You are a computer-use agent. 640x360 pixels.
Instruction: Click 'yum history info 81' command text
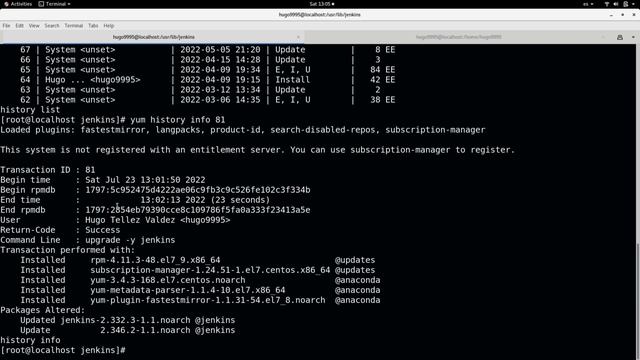click(178, 120)
